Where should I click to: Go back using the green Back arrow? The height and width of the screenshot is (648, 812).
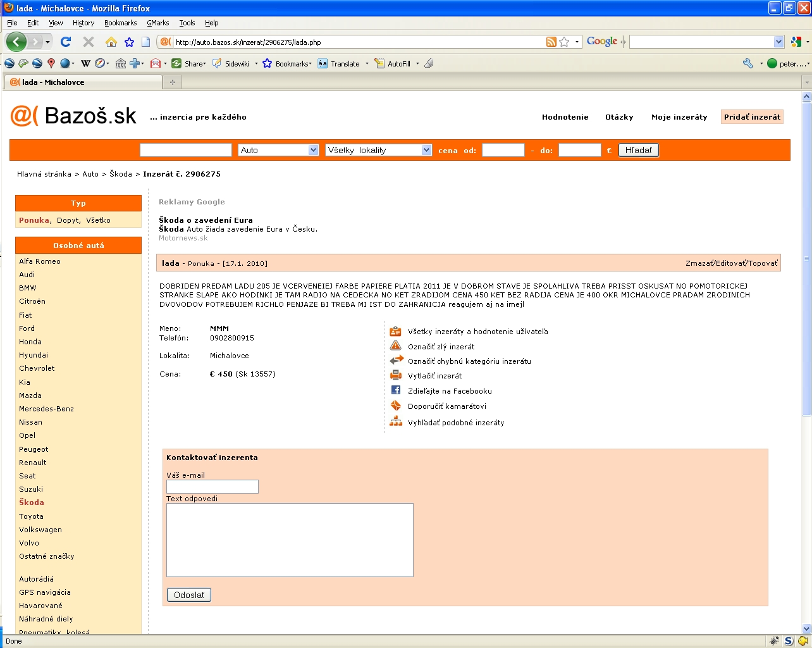16,42
